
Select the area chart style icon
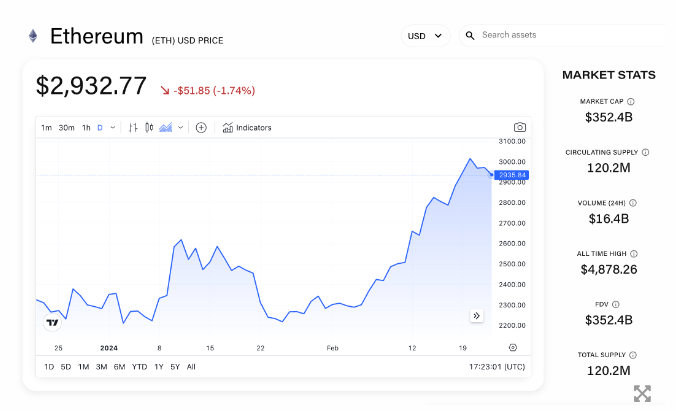point(165,128)
